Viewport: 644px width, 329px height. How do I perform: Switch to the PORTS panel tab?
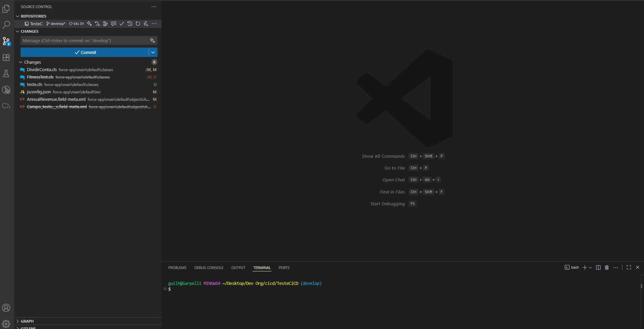pyautogui.click(x=284, y=268)
